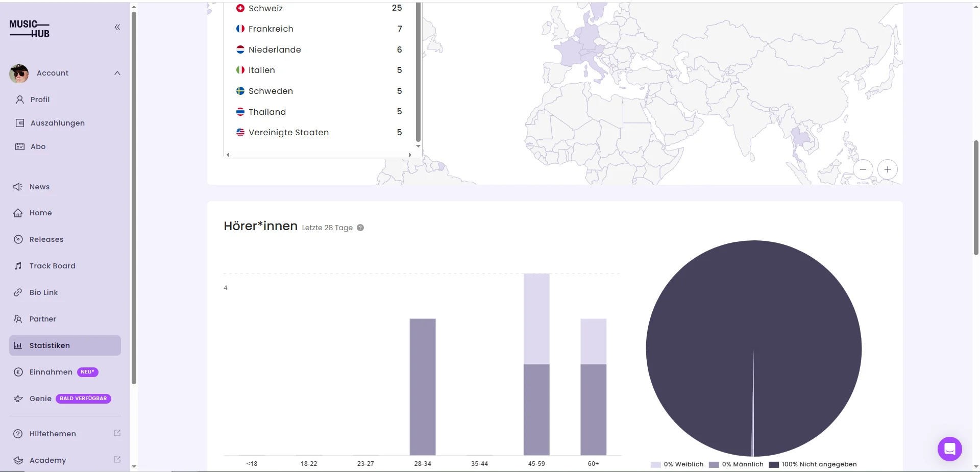The width and height of the screenshot is (980, 472).
Task: Open Academy external link arrow icon
Action: pyautogui.click(x=117, y=460)
